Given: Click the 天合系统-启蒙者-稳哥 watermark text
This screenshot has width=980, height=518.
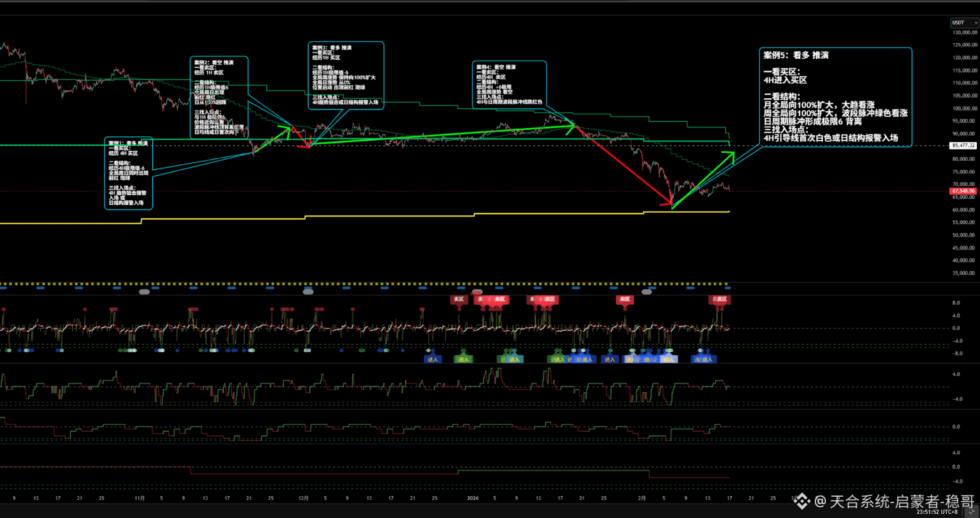Looking at the screenshot, I should pos(902,501).
